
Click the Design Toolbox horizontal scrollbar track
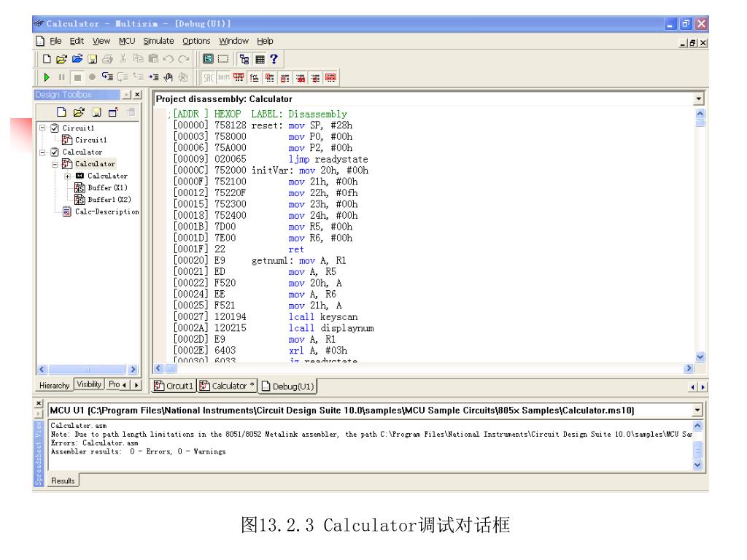pos(88,370)
